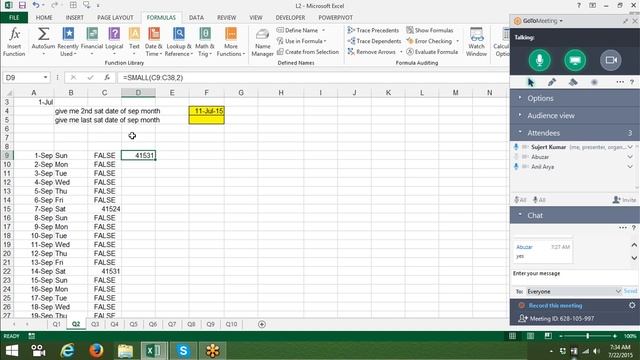Image resolution: width=640 pixels, height=360 pixels.
Task: Undo last action in Quick Access toolbar
Action: [x=36, y=5]
